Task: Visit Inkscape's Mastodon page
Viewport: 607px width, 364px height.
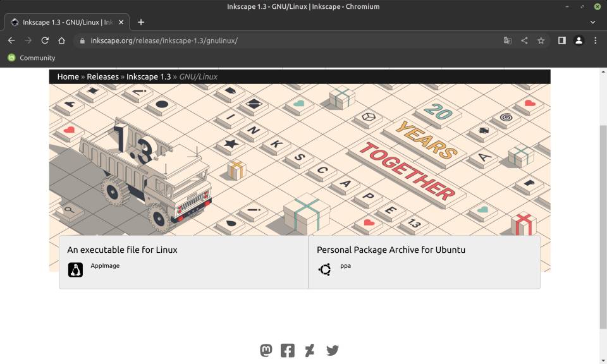Action: (266, 351)
